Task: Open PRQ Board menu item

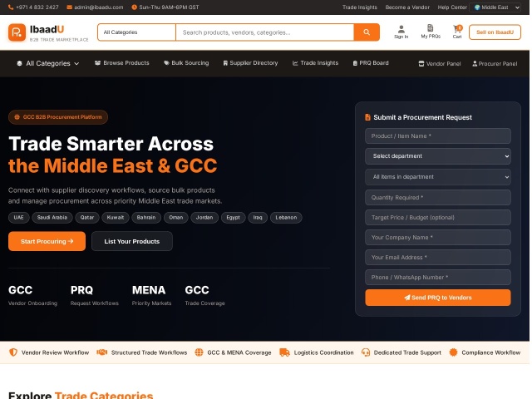Action: (x=371, y=63)
